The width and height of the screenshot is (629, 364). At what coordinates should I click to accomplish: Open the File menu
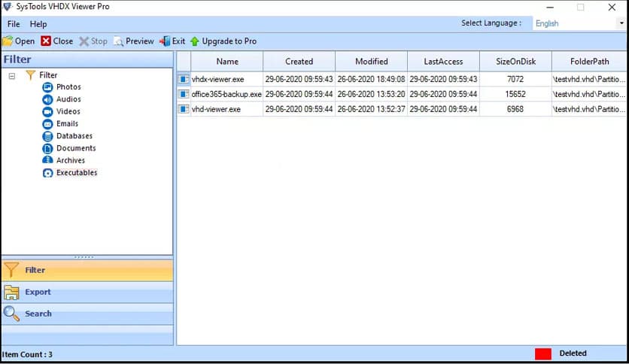[x=14, y=24]
